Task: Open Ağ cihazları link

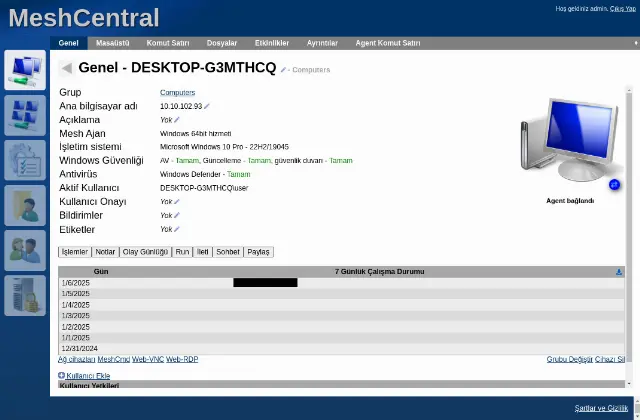Action: [x=77, y=359]
